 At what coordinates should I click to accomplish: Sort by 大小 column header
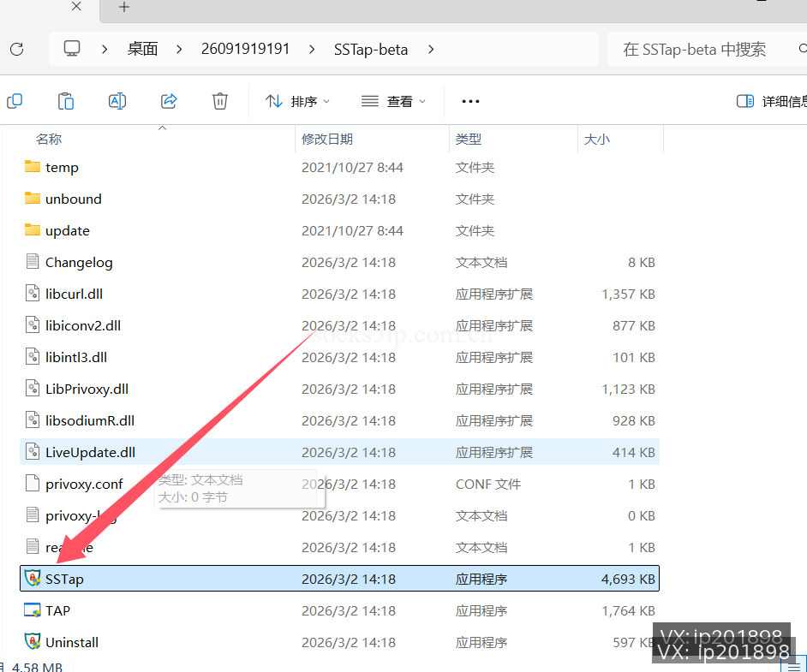597,139
